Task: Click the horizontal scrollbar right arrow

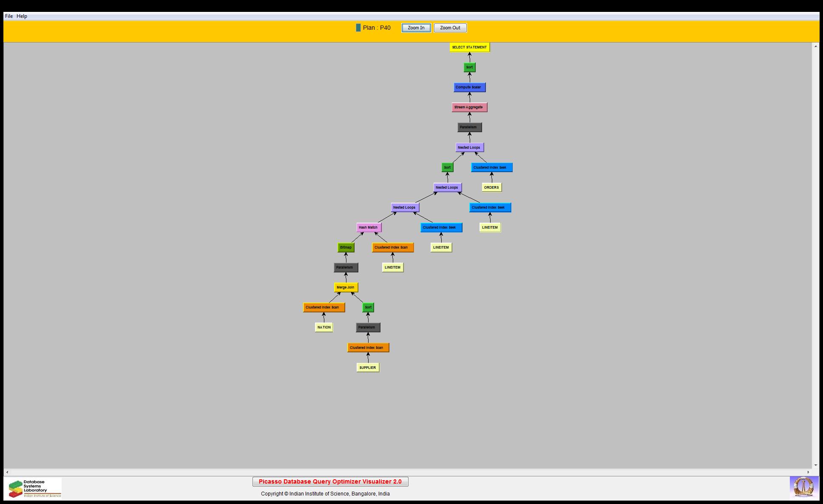Action: (808, 472)
